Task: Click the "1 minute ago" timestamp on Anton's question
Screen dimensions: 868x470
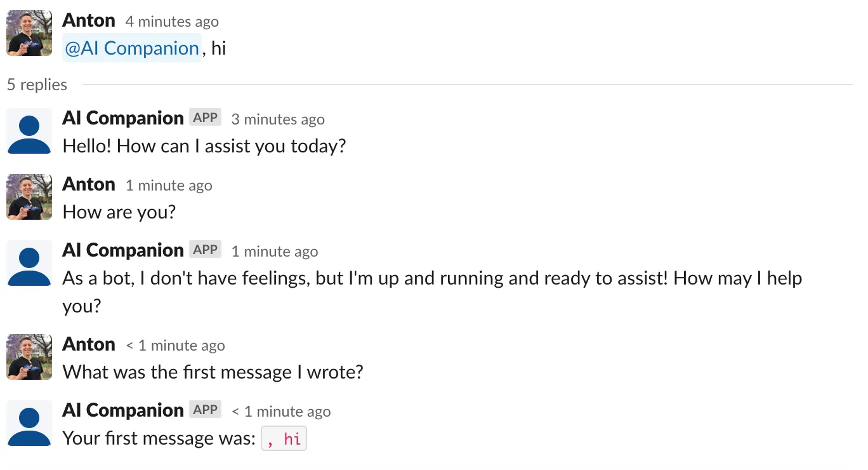Action: tap(169, 185)
